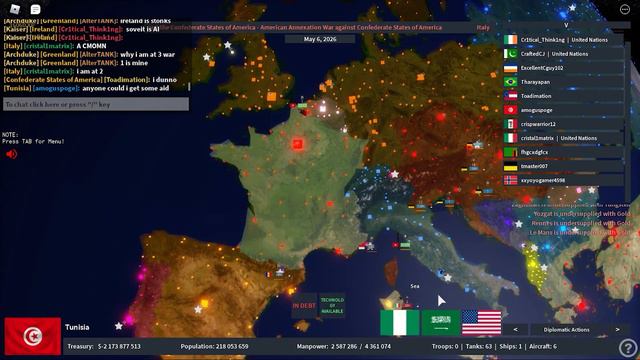Click the Tunisia country name label
This screenshot has height=360, width=640.
pyautogui.click(x=77, y=327)
